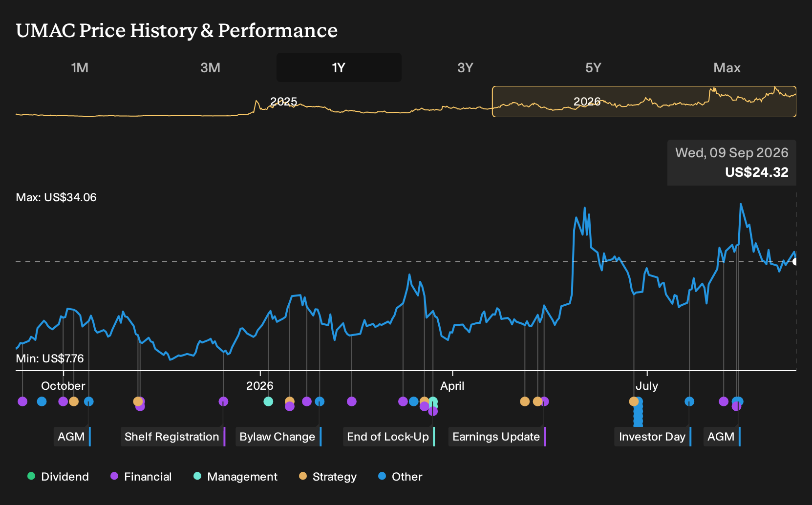This screenshot has width=812, height=505.
Task: Switch to the 3M time range
Action: (210, 68)
